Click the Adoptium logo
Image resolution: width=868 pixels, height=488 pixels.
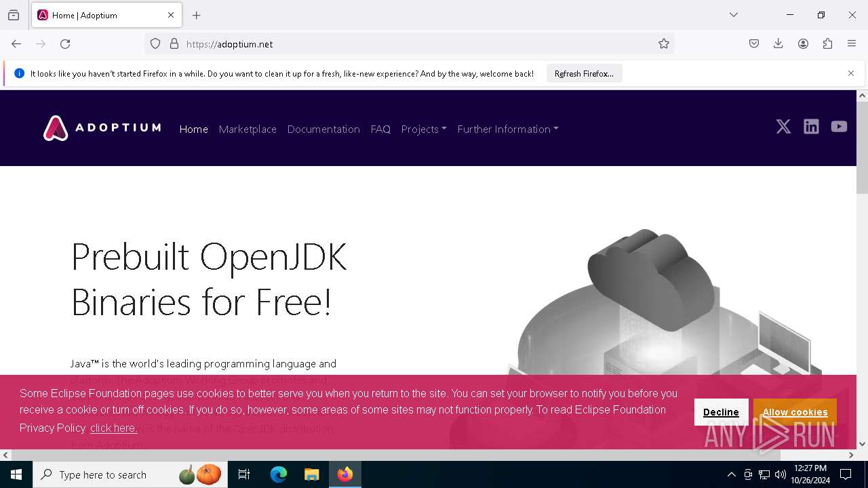(x=102, y=127)
